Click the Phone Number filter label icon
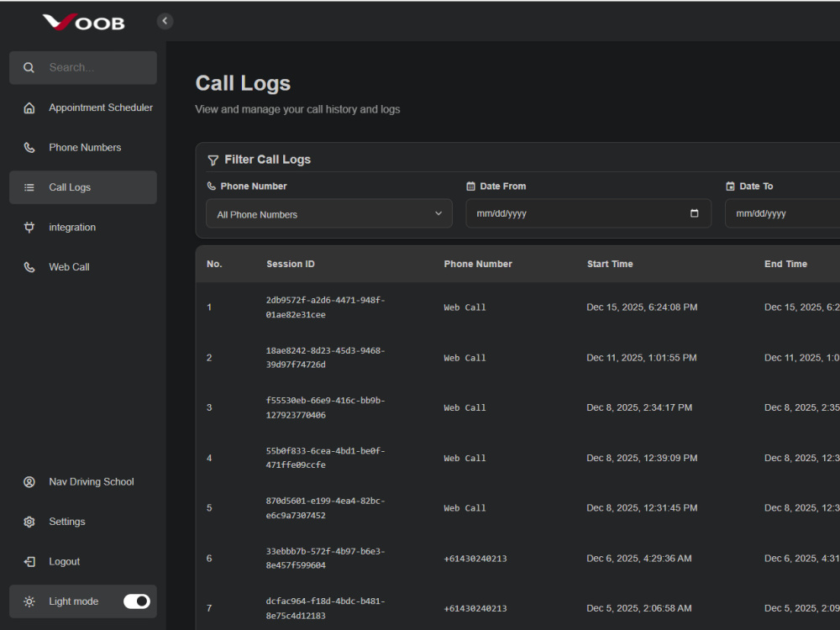 coord(212,186)
